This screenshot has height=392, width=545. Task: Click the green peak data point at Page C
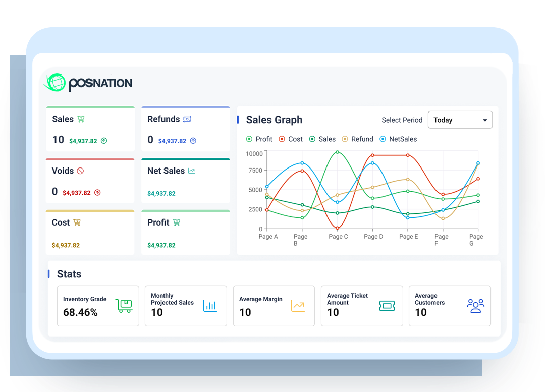click(338, 152)
